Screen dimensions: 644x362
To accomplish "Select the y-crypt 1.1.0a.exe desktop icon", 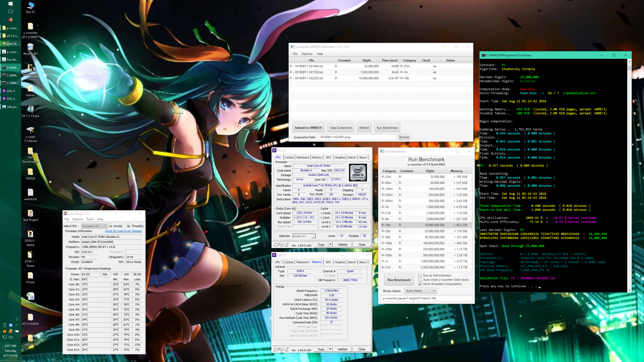I will 31,134.
